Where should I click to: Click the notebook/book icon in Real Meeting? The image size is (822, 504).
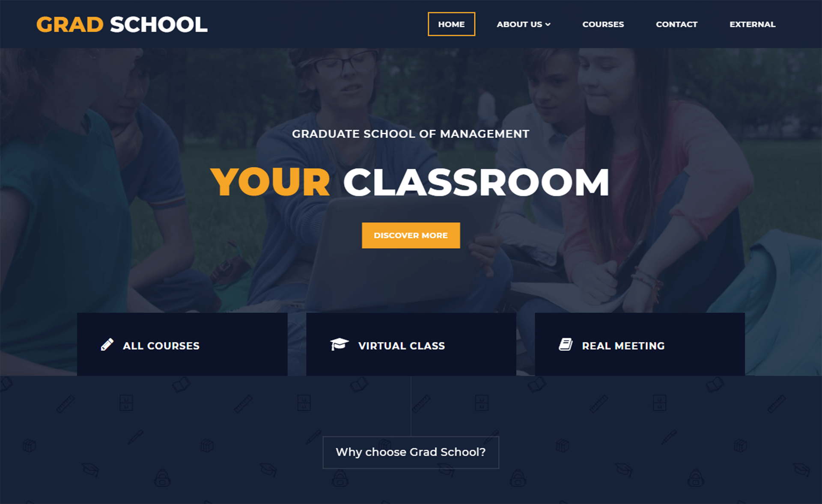coord(566,344)
